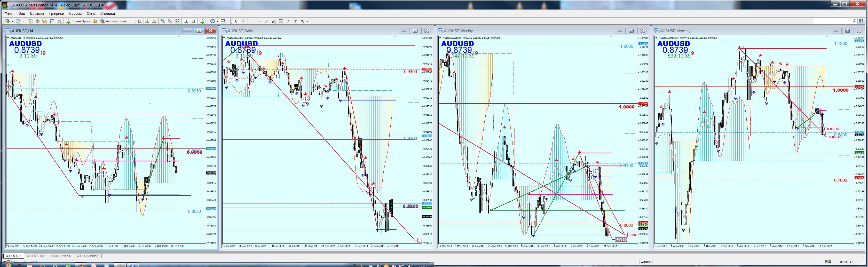Select the Fibonacci Retracement tool
868x267 pixels.
pos(281,21)
